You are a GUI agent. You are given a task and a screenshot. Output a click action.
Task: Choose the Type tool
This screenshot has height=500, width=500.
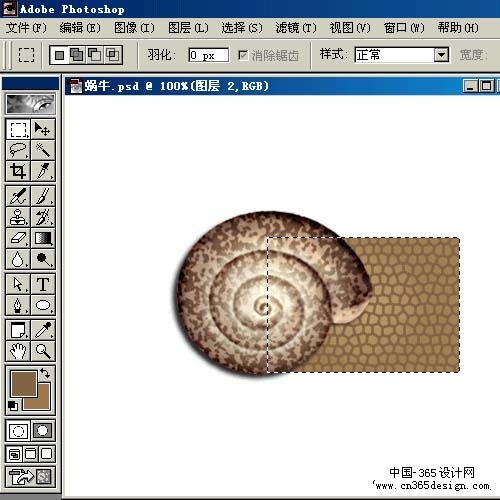click(x=43, y=284)
